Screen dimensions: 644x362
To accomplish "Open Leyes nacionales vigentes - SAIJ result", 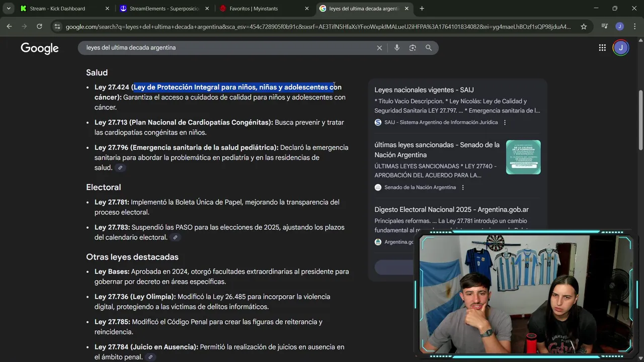I will tap(424, 90).
